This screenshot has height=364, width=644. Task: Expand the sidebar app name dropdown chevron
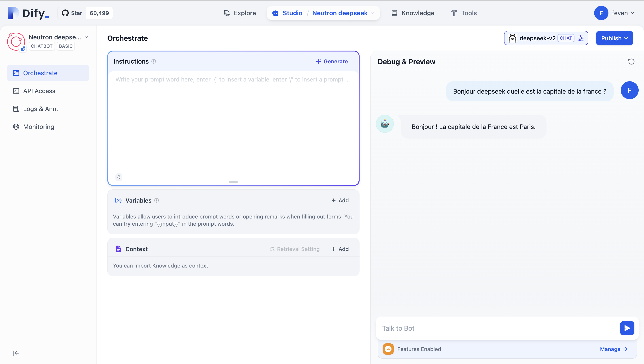[x=86, y=37]
